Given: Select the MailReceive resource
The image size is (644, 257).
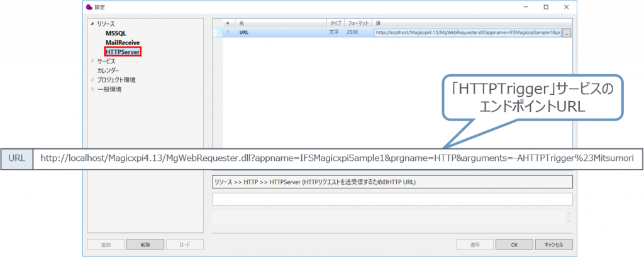Looking at the screenshot, I should pos(122,42).
